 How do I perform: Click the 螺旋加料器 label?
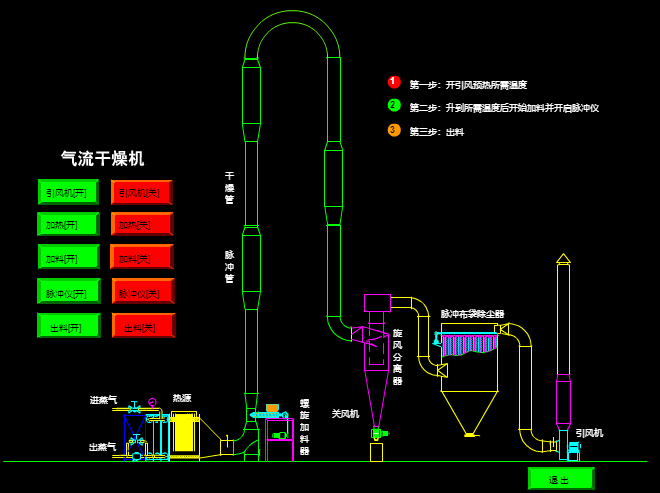tap(304, 427)
